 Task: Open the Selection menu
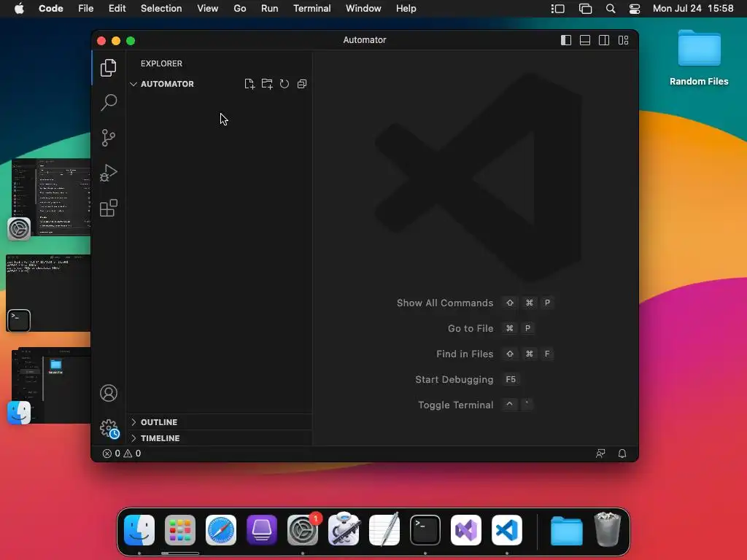[x=161, y=9]
